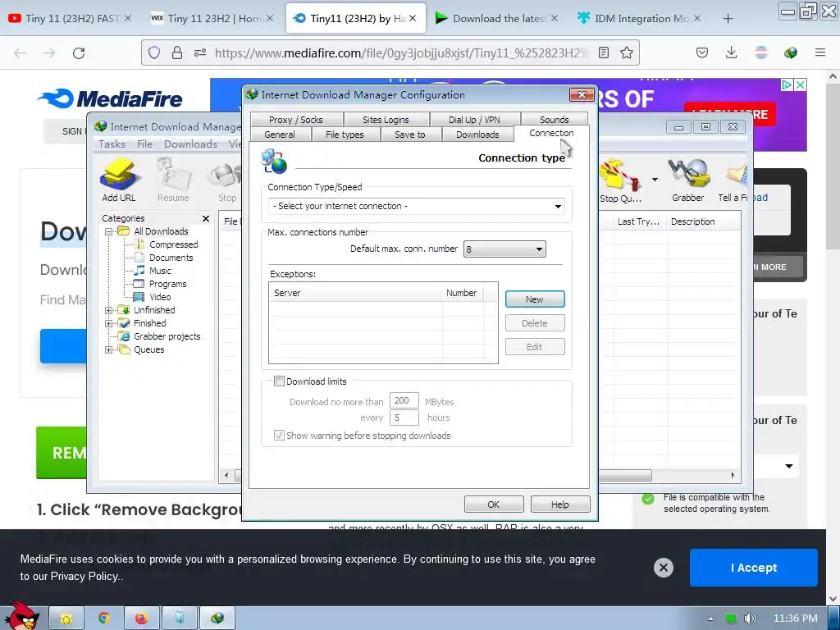
Task: Open Pocket save icon in Firefox toolbar
Action: [702, 52]
